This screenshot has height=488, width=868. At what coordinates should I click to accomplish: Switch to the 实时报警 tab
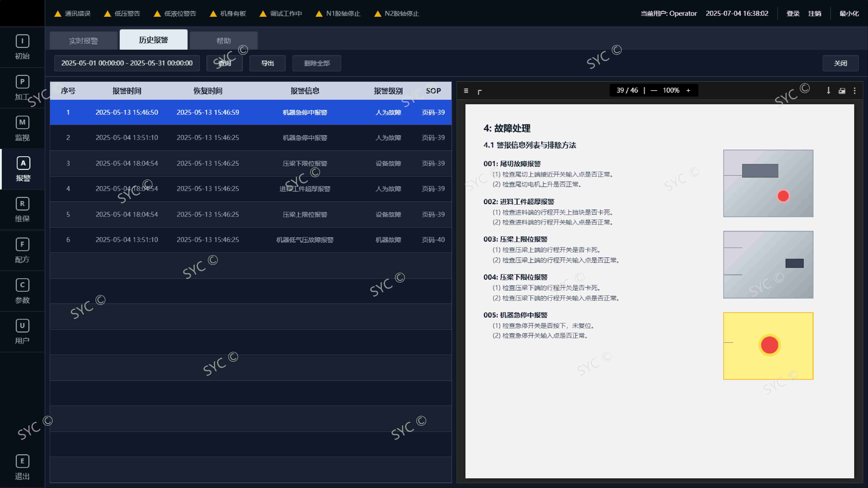coord(84,41)
